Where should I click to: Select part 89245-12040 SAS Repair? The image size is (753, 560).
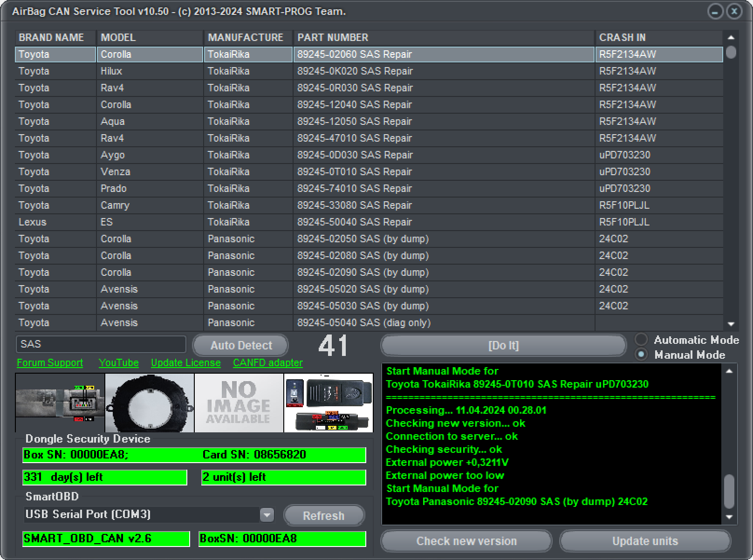point(369,104)
